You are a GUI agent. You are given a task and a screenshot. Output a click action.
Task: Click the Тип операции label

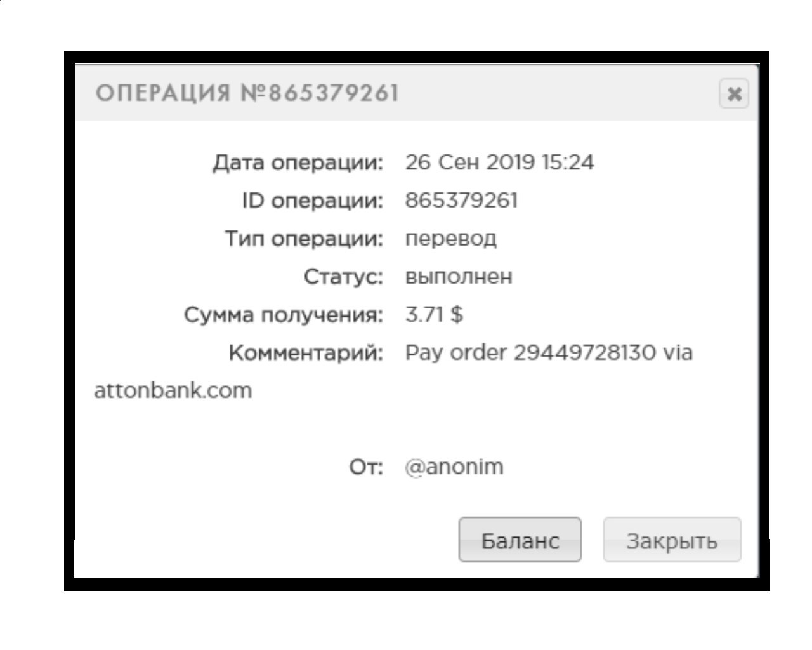click(x=304, y=239)
